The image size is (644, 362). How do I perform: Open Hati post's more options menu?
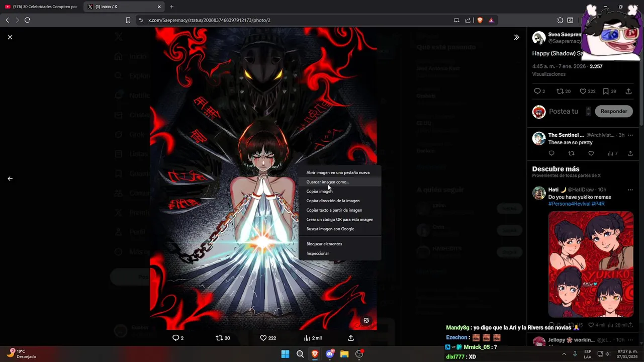630,190
